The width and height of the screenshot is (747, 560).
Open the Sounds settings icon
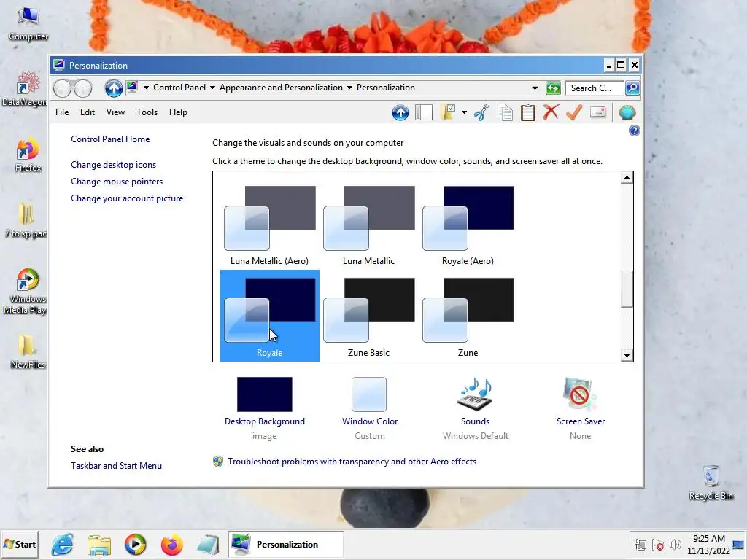pos(475,394)
